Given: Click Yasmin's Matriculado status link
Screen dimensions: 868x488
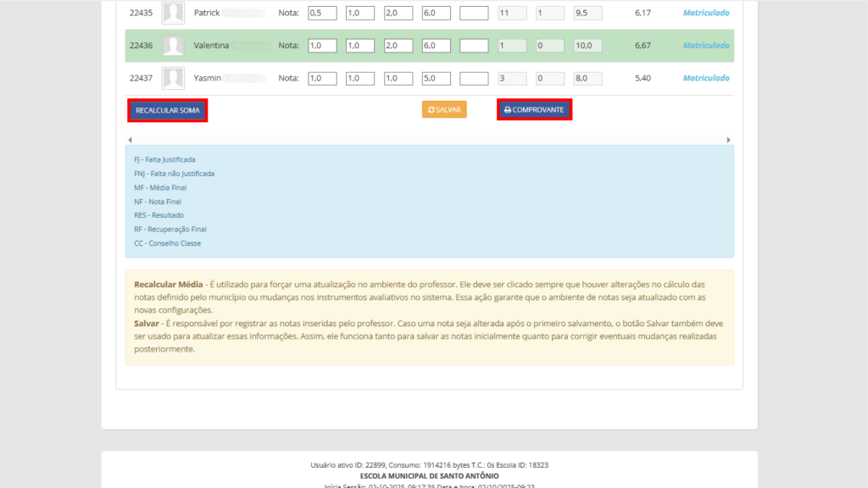Looking at the screenshot, I should (x=705, y=79).
